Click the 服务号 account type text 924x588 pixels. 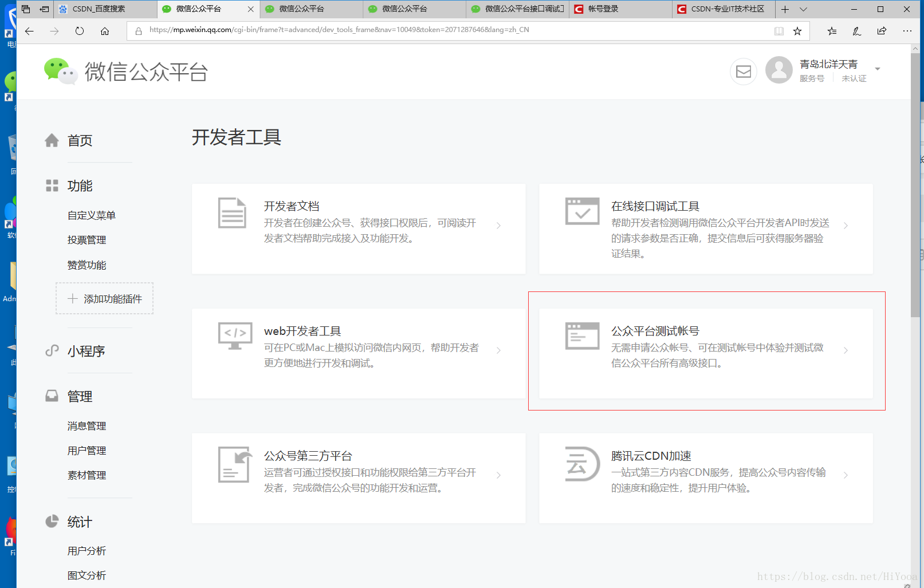pyautogui.click(x=812, y=78)
